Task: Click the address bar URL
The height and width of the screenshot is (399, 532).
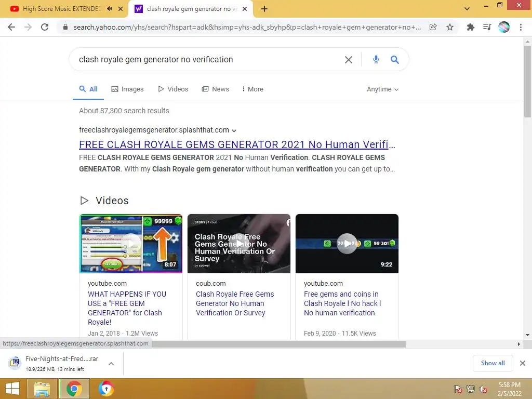Action: 247,27
